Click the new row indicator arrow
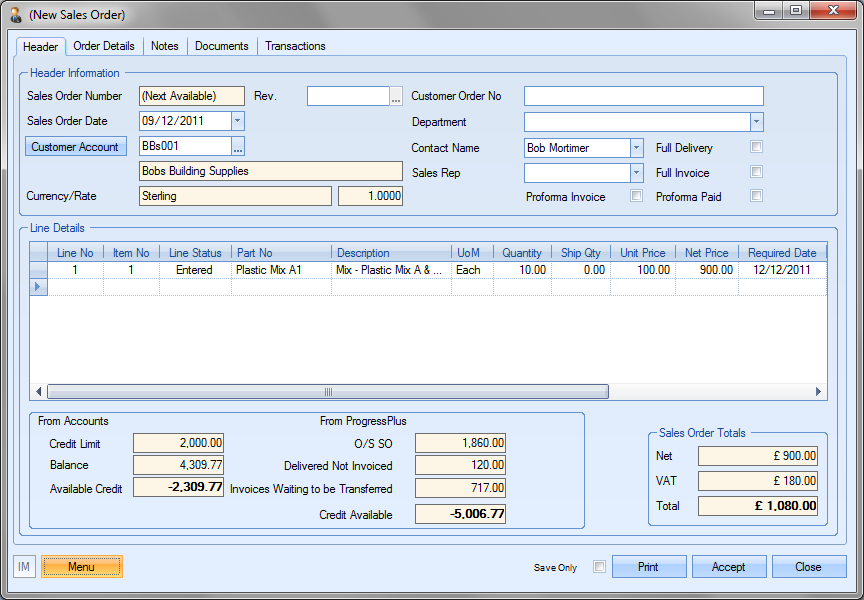The image size is (864, 600). [39, 287]
